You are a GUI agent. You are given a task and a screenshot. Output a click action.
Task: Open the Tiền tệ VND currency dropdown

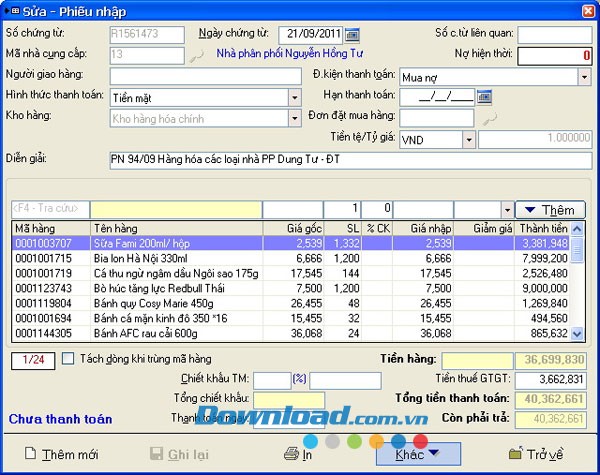469,140
